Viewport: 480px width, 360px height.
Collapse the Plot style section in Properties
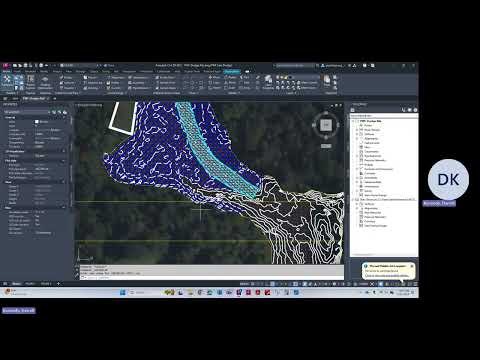click(64, 161)
